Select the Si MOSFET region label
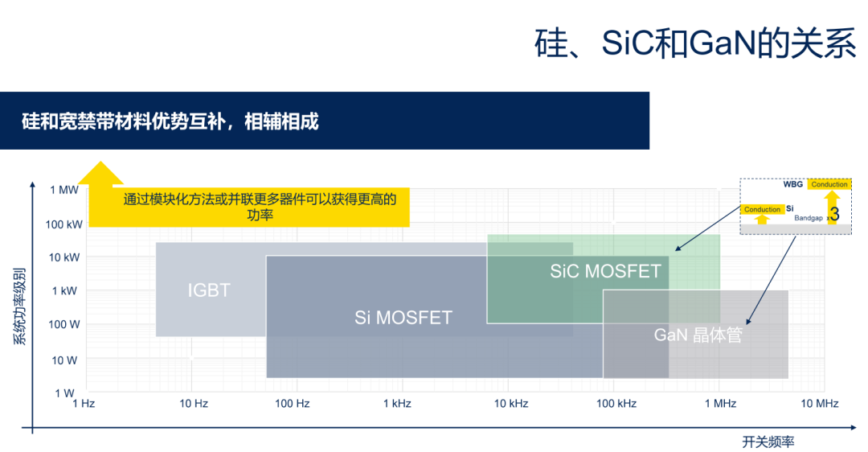The image size is (868, 452). tap(403, 318)
